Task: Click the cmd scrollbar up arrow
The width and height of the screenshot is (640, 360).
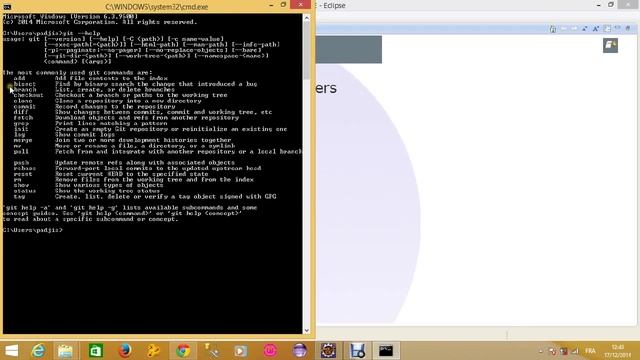Action: (x=307, y=18)
